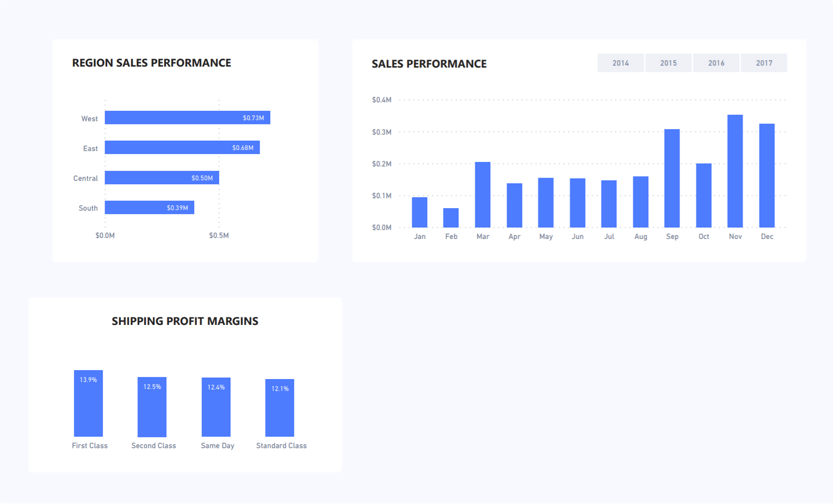Click the First Class profit margin bar
The height and width of the screenshot is (504, 833).
89,404
